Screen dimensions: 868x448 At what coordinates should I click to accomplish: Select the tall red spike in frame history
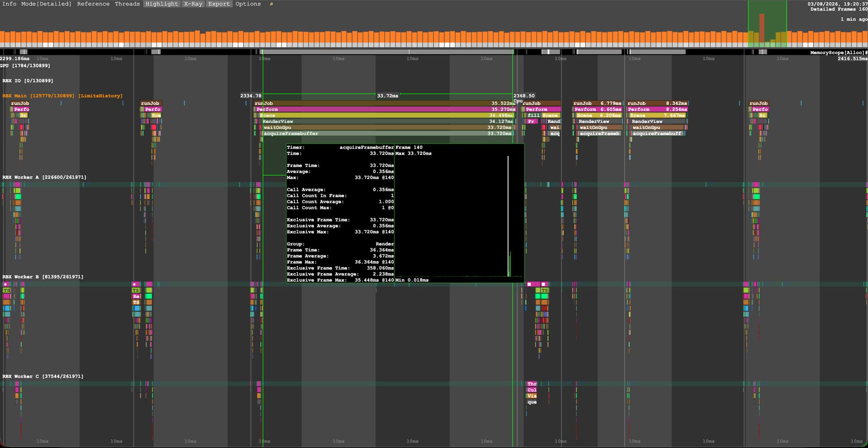point(762,28)
